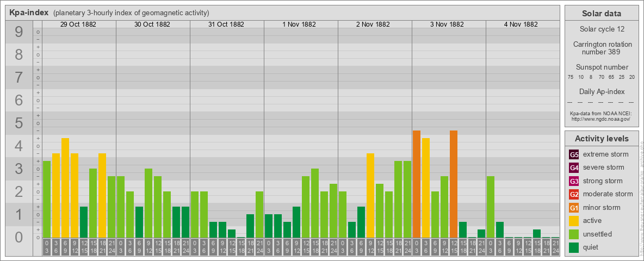Viewport: 644px width, 261px height.
Task: Click the Kp scale number 0
Action: [18, 237]
